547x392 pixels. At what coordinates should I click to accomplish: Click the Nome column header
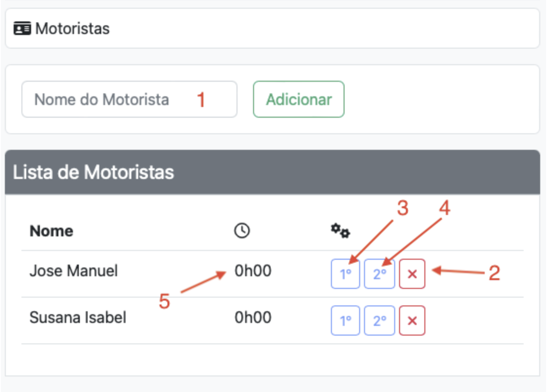pos(51,231)
